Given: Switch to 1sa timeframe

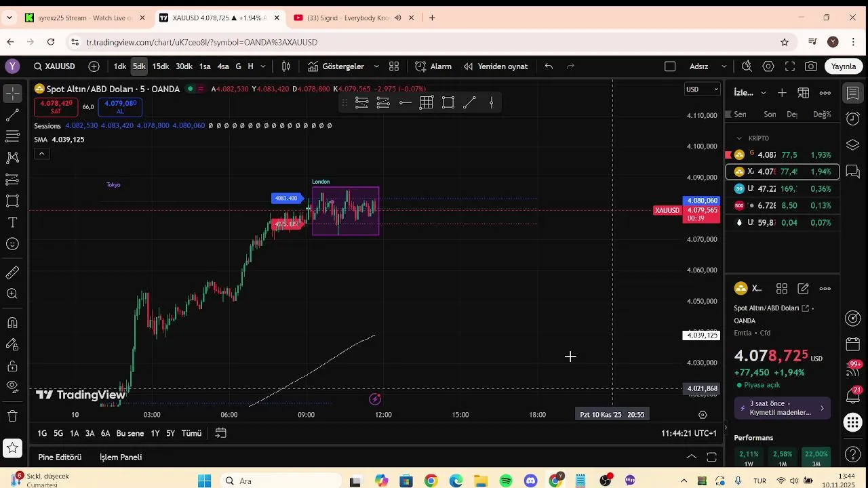Looking at the screenshot, I should (205, 66).
